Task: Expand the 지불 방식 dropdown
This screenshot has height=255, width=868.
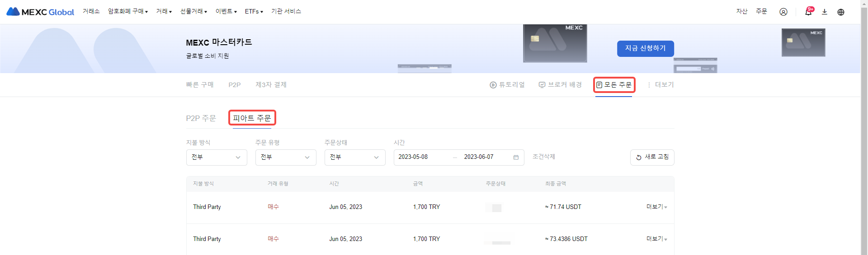Action: [217, 158]
